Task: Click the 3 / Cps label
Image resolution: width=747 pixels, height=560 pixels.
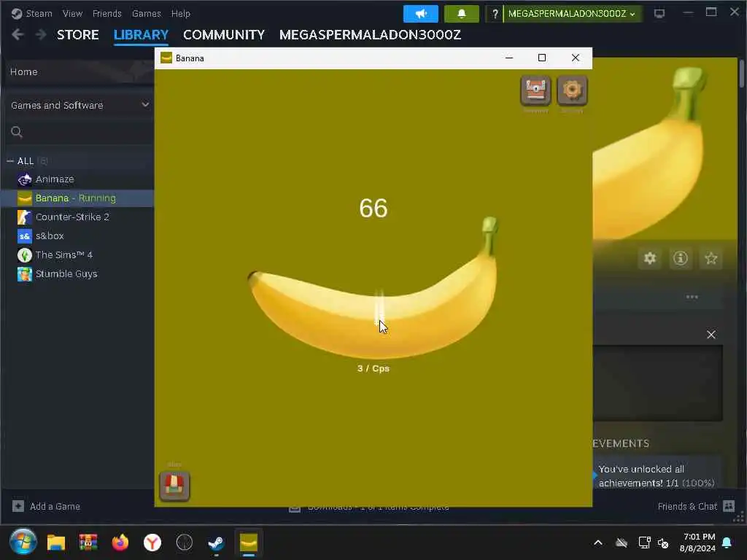Action: [x=373, y=368]
